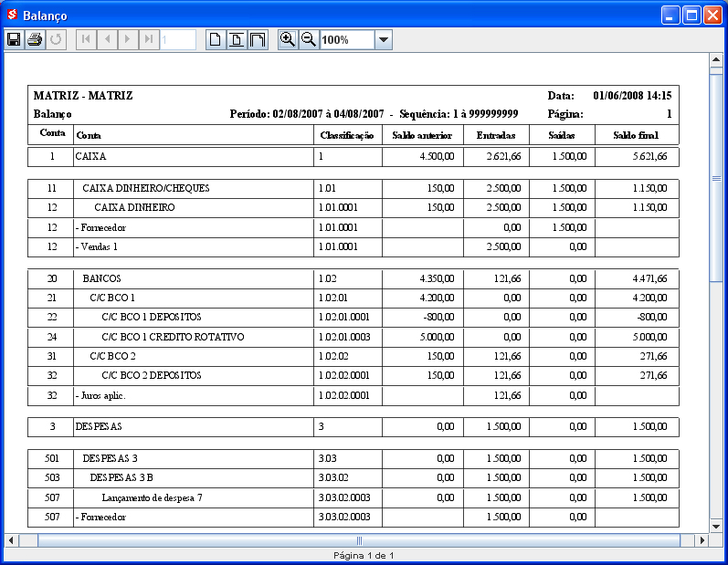Click the horizontal scrollbar thumb
This screenshot has height=565, width=728.
click(x=359, y=540)
